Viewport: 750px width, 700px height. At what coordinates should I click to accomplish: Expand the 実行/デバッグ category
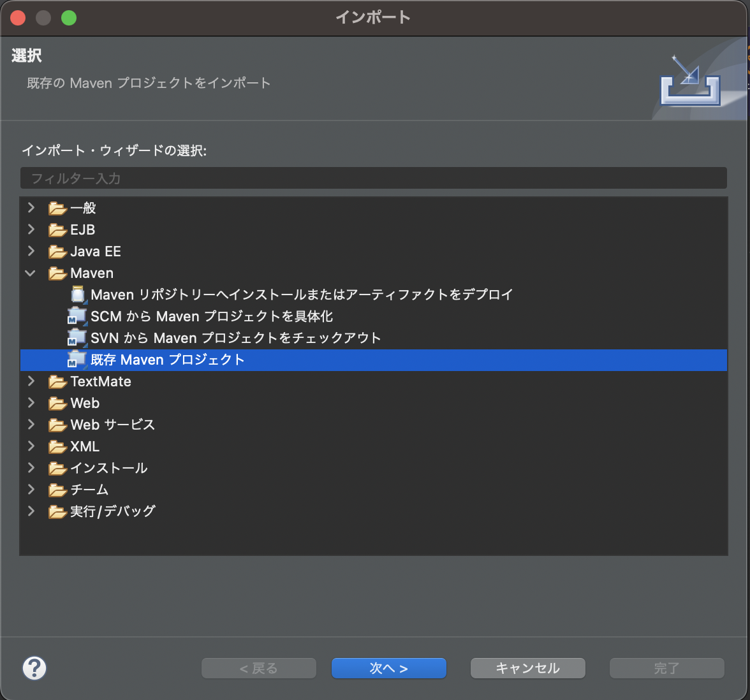[31, 511]
